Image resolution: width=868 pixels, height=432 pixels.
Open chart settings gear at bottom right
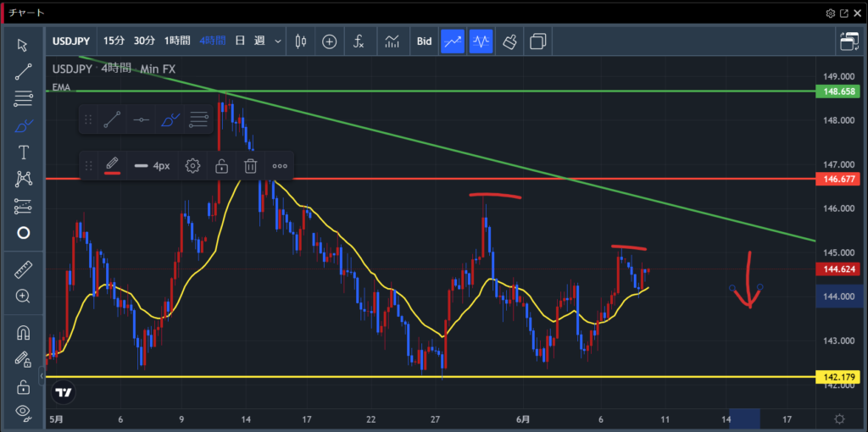click(839, 418)
